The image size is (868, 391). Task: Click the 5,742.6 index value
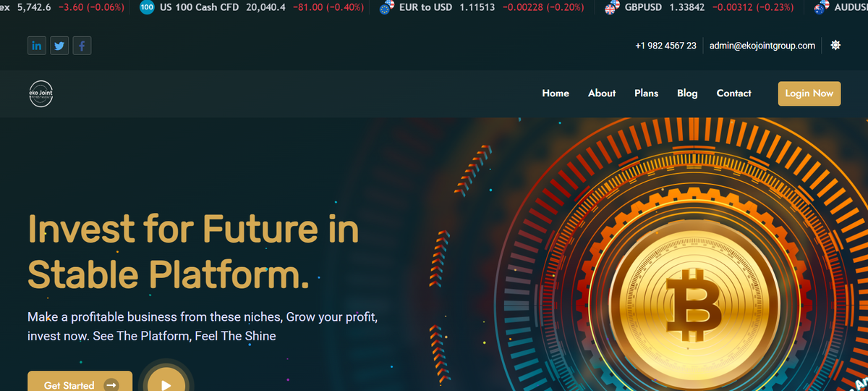(x=33, y=8)
